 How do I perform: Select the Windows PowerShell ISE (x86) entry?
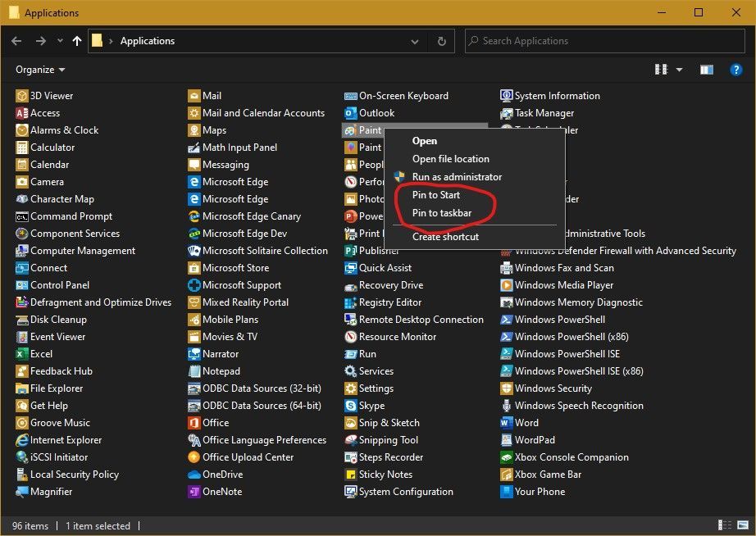pyautogui.click(x=572, y=371)
